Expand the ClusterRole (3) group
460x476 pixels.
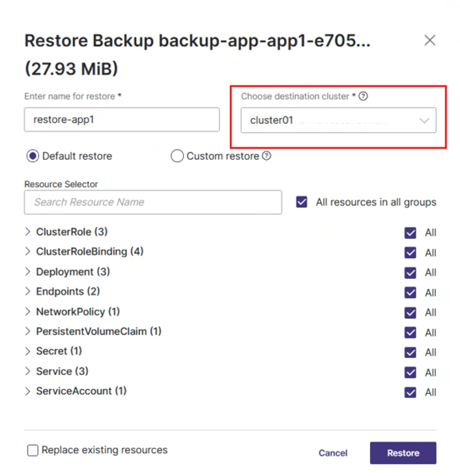click(28, 232)
